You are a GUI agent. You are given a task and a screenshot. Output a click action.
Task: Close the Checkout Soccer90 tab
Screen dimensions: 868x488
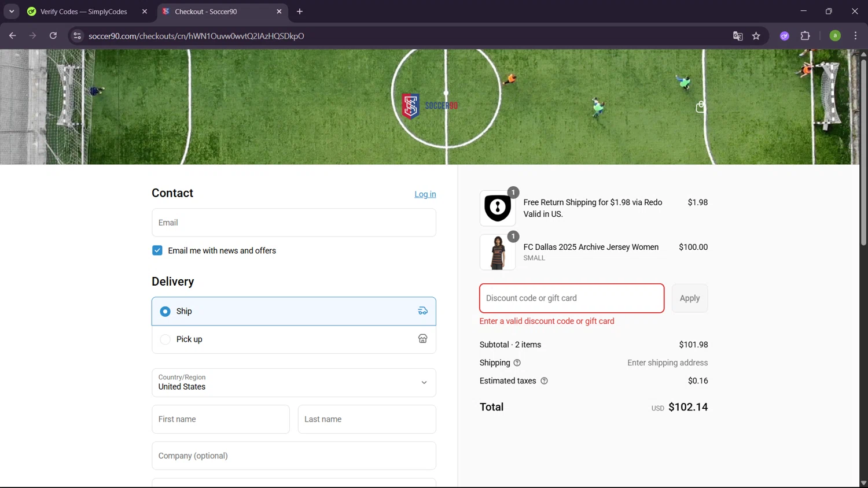[279, 12]
